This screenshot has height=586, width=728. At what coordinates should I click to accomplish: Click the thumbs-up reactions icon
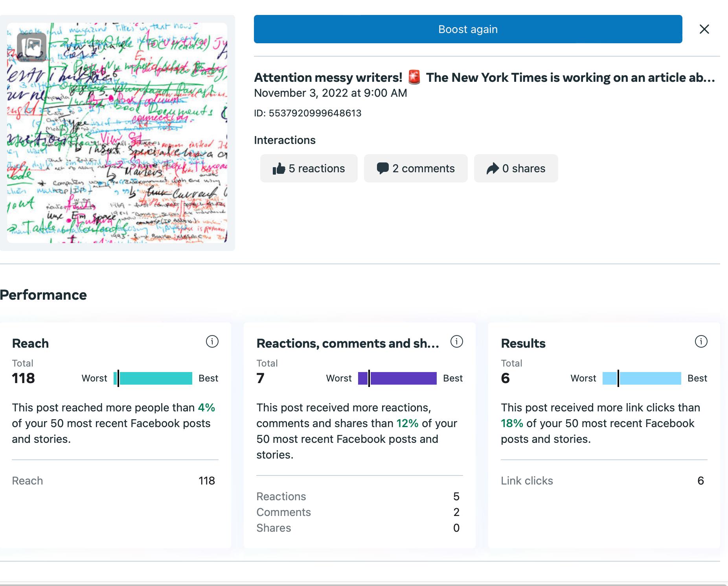click(279, 169)
